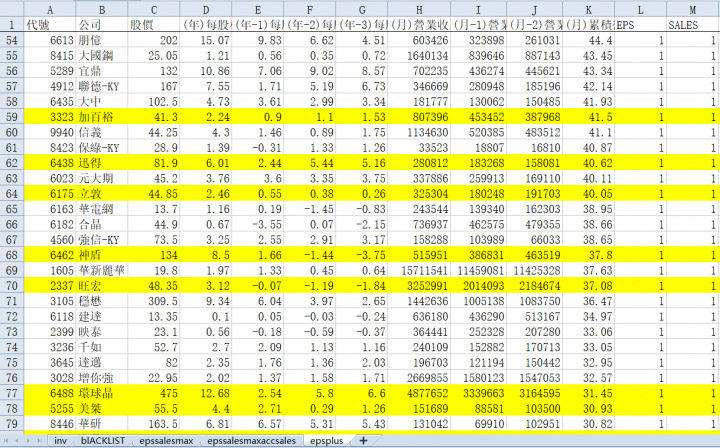The image size is (720, 448).
Task: Select cumulative cell 44.4
Action: tap(588, 40)
